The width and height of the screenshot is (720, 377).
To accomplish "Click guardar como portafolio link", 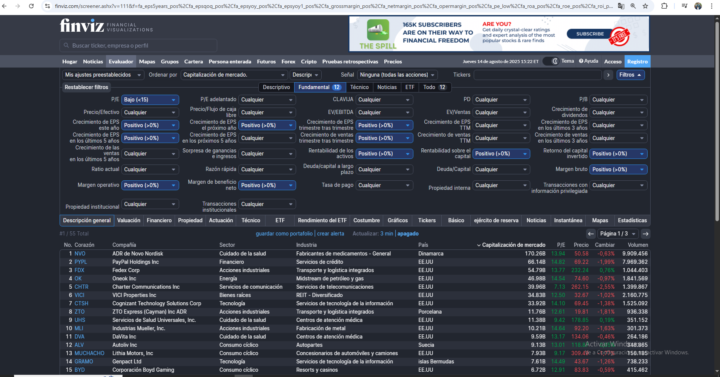I will (x=284, y=234).
